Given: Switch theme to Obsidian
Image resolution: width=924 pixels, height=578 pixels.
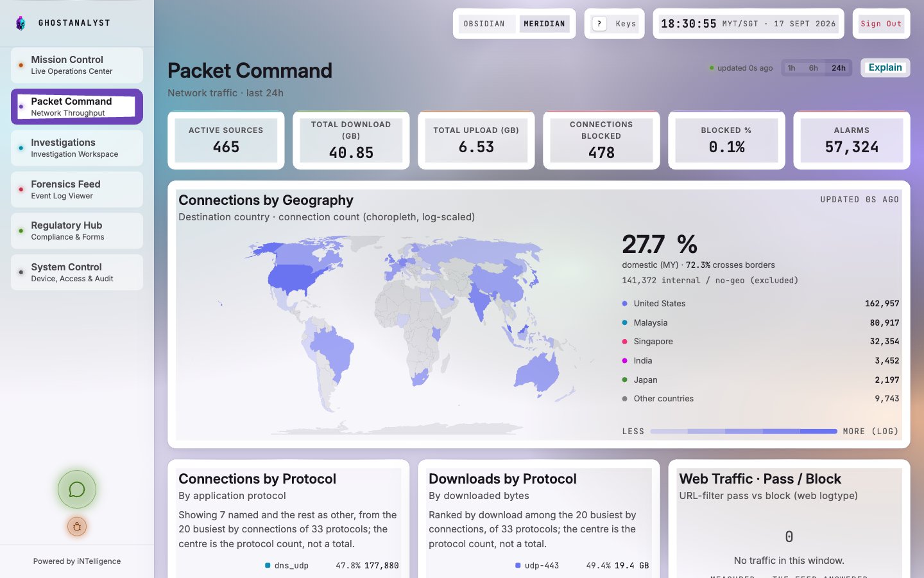Looking at the screenshot, I should [484, 24].
